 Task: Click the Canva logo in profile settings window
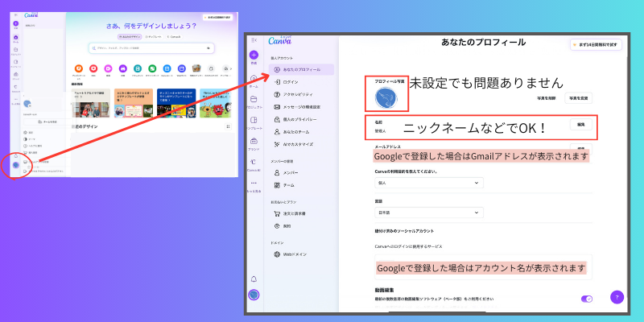280,40
